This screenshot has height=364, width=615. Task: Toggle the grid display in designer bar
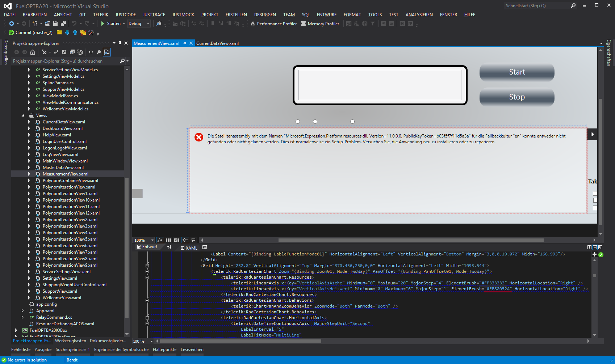[168, 240]
